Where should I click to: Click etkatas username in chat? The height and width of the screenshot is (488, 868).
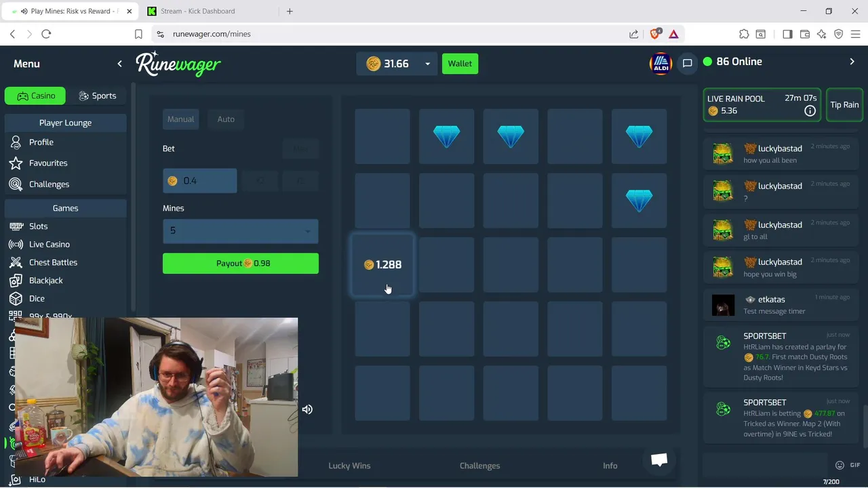772,300
